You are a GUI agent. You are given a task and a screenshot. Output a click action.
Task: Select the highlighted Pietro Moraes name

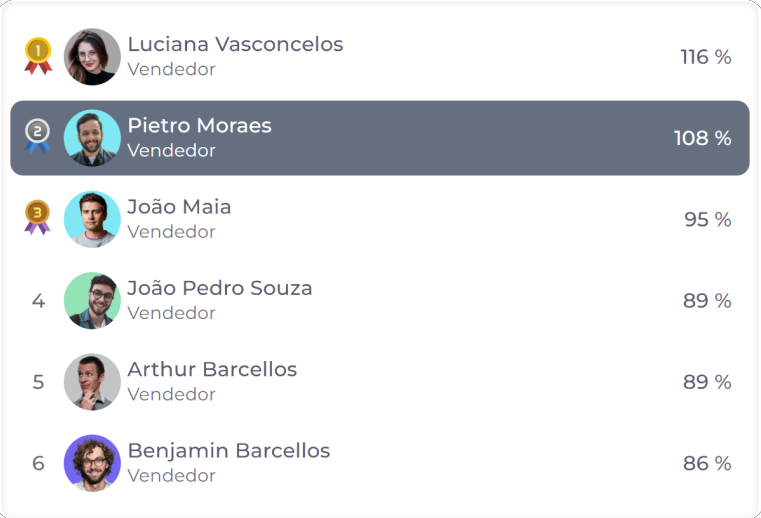[x=199, y=125]
